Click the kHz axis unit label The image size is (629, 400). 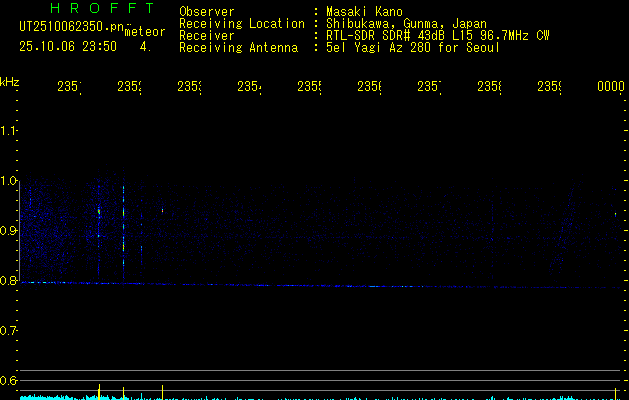(x=10, y=82)
